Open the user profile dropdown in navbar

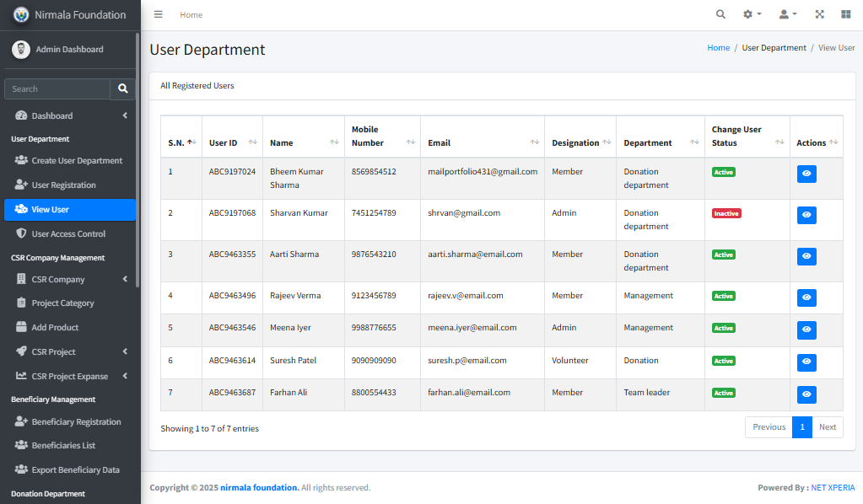(x=787, y=14)
